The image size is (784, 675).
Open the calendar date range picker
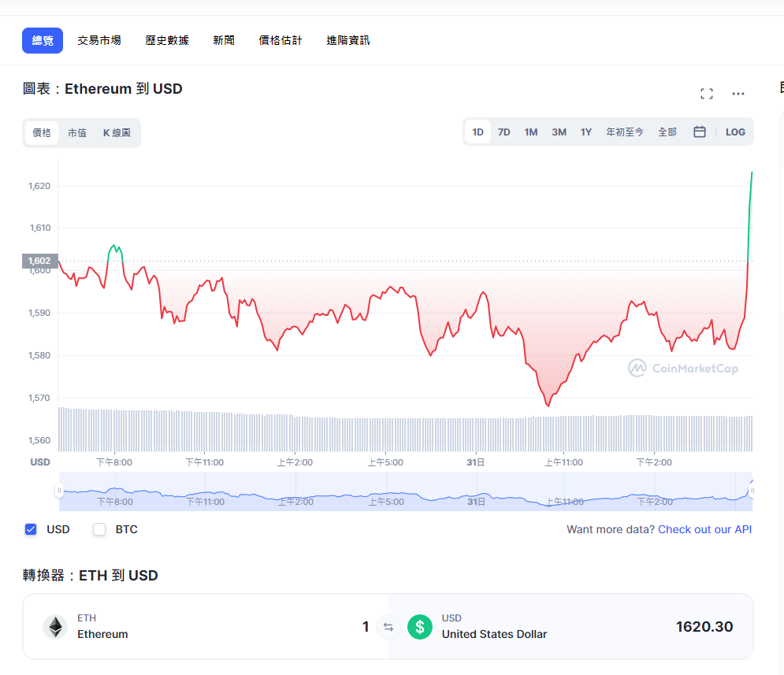[700, 132]
